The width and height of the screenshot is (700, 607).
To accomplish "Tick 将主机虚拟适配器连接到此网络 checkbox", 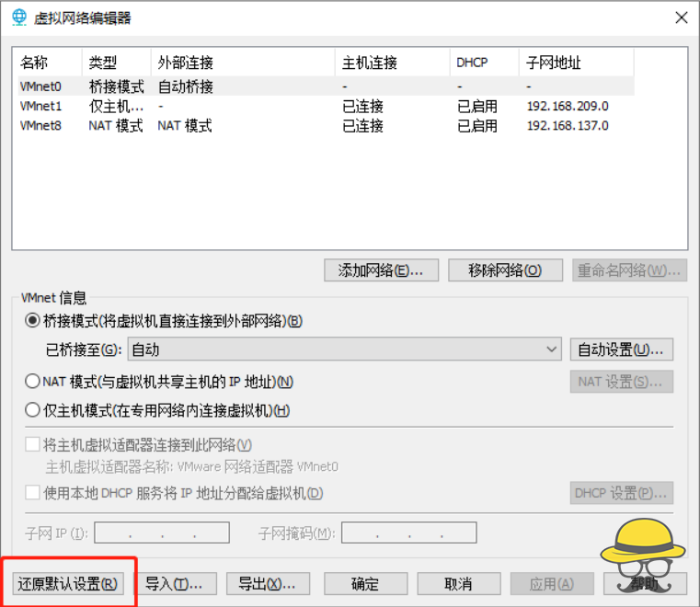I will 32,444.
